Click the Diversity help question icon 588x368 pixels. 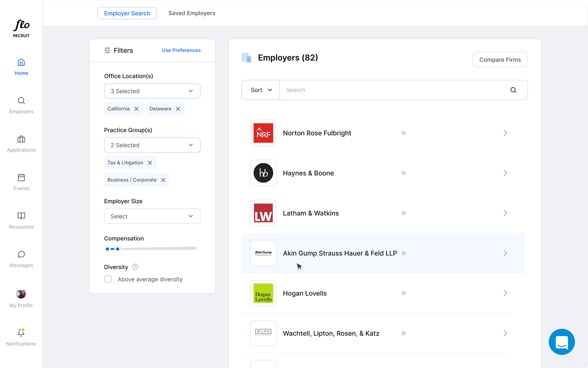pos(135,267)
